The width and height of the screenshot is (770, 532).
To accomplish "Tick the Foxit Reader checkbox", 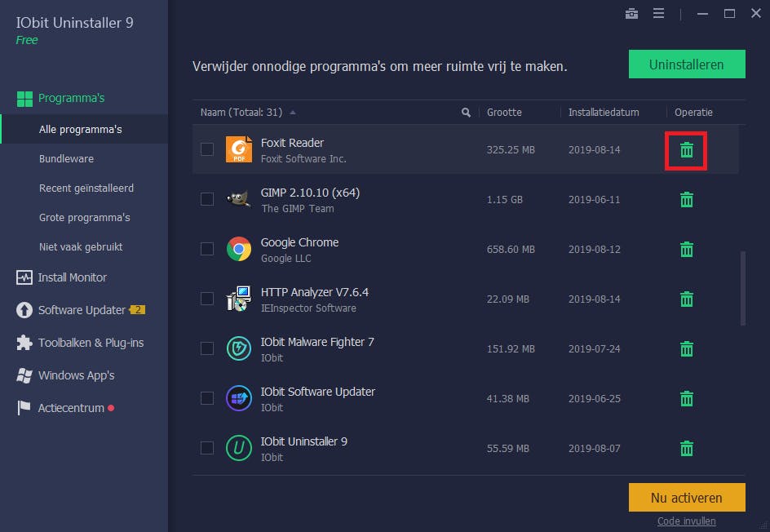I will tap(207, 149).
